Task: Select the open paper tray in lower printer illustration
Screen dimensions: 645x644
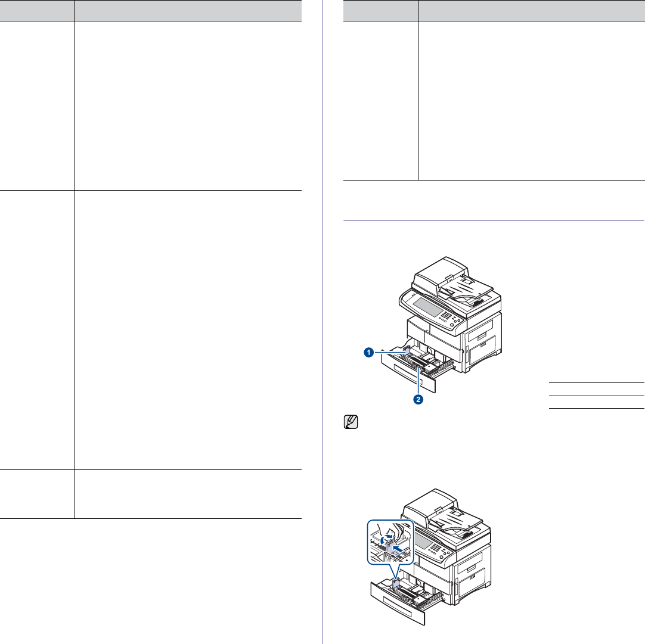Action: [x=407, y=600]
